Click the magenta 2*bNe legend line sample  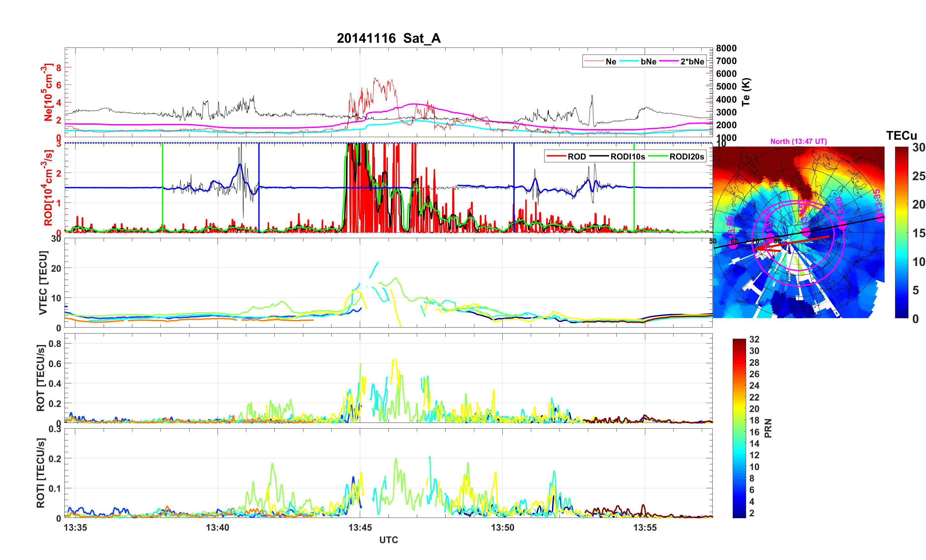669,61
